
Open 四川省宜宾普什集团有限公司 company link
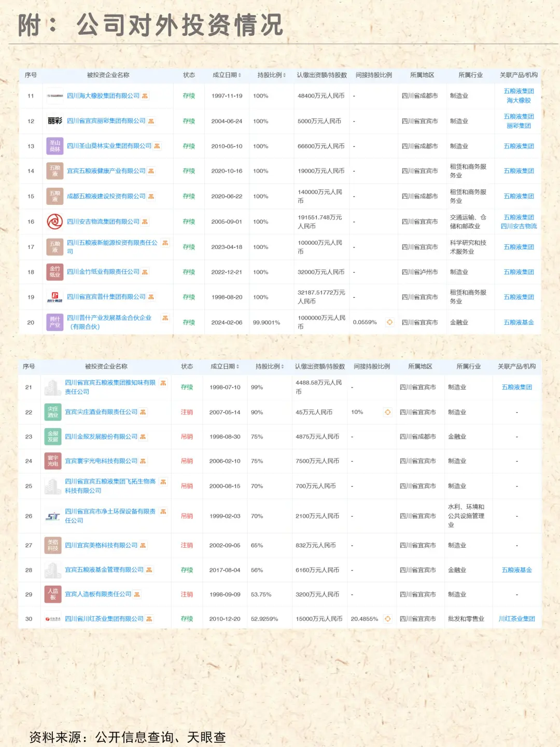[106, 297]
